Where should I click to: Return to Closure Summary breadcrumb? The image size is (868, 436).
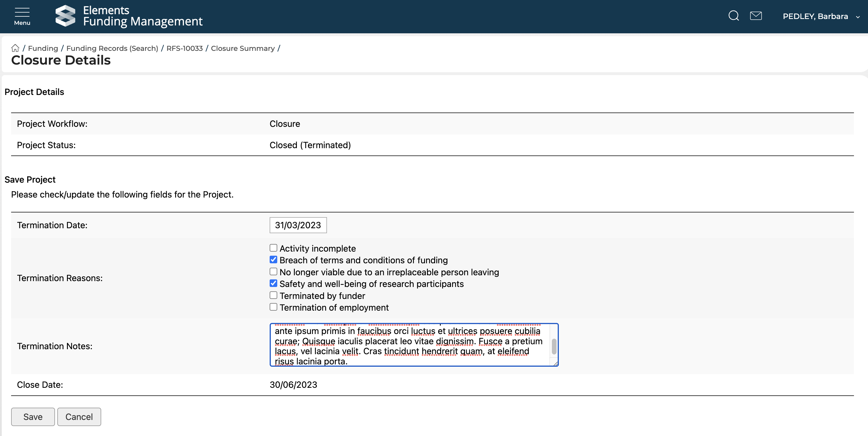(243, 48)
